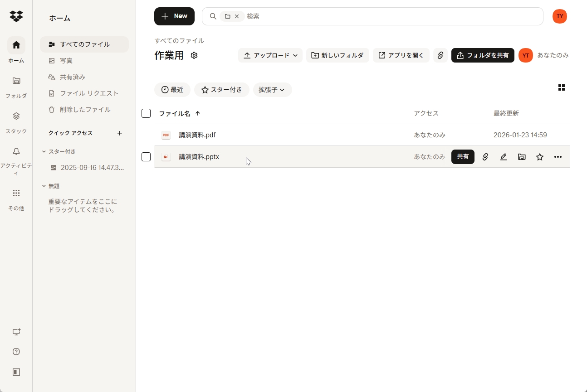Remove the folder filter chip in search
The image size is (587, 392).
pos(236,16)
